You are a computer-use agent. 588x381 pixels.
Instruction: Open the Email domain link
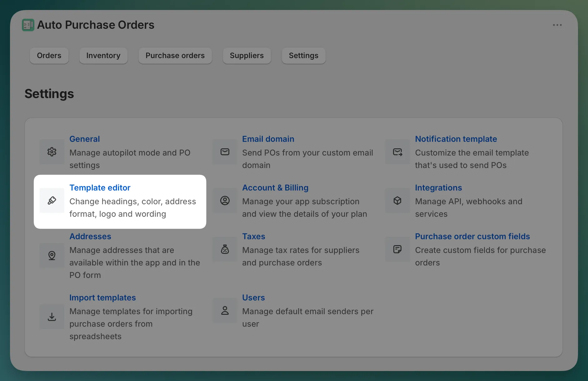click(268, 139)
